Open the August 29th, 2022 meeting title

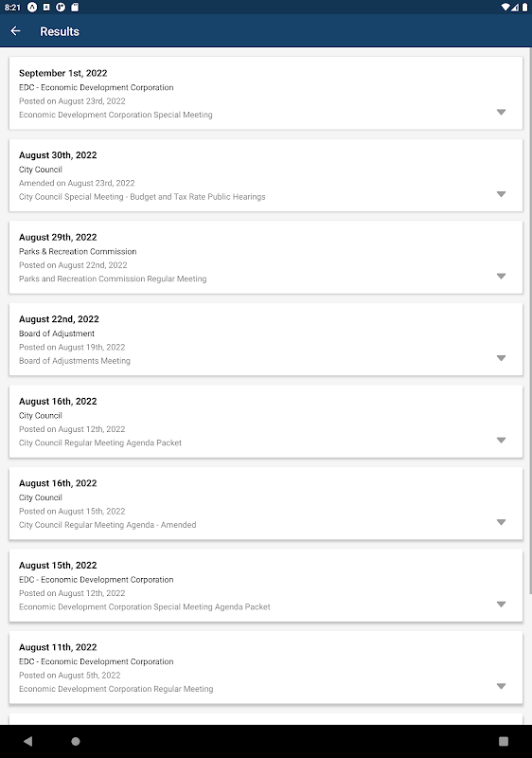pyautogui.click(x=58, y=238)
